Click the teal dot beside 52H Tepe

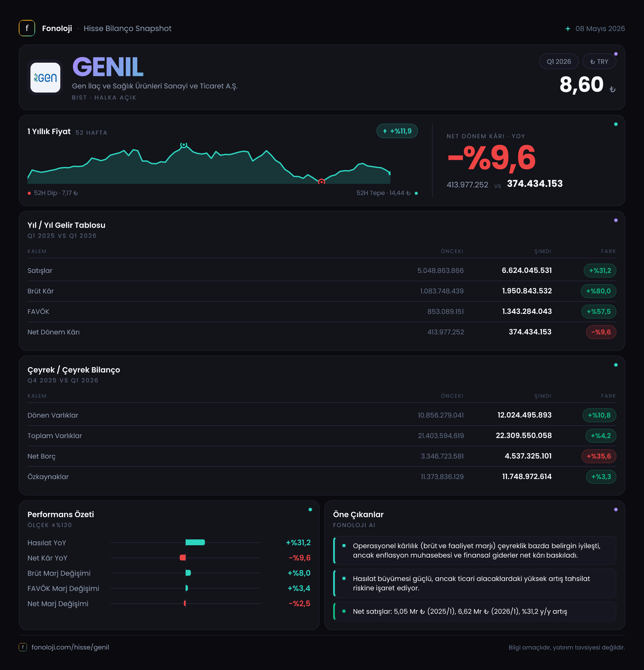pyautogui.click(x=416, y=194)
